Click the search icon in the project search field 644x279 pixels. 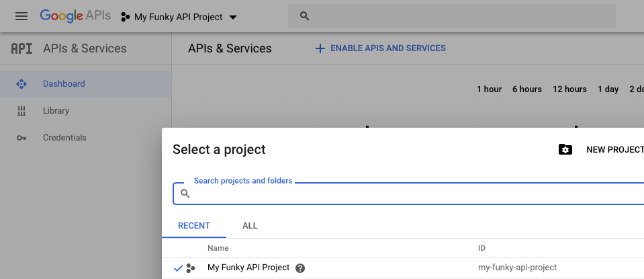pyautogui.click(x=185, y=194)
